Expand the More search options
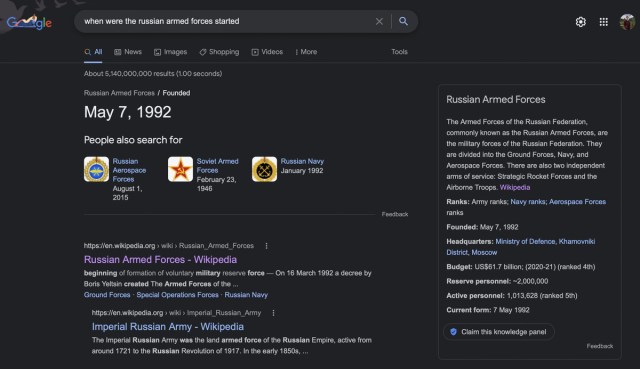 click(306, 52)
